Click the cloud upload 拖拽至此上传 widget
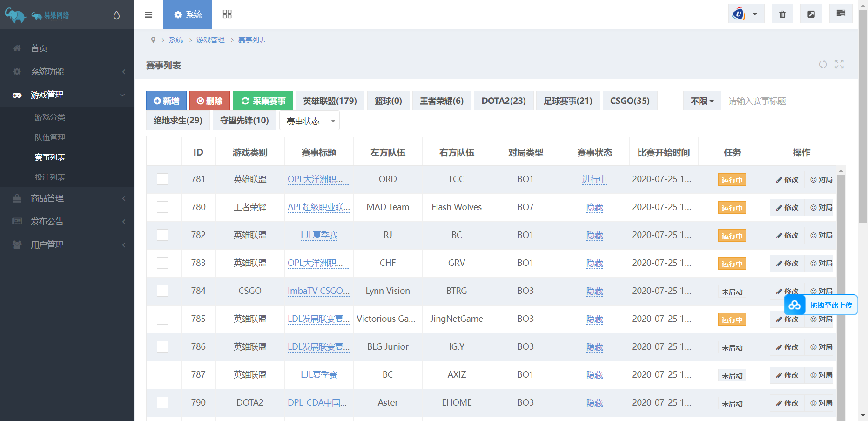This screenshot has width=868, height=421. 821,305
